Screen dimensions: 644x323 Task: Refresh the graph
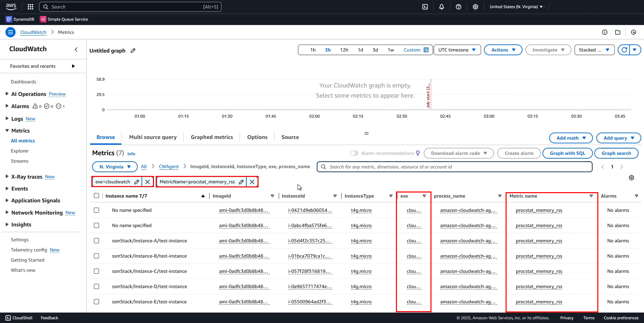(624, 50)
